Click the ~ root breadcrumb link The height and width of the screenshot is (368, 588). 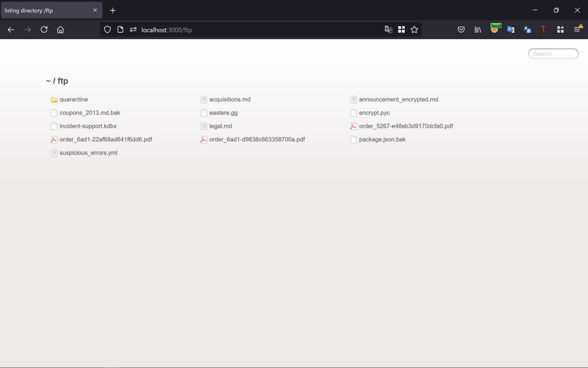tap(48, 81)
